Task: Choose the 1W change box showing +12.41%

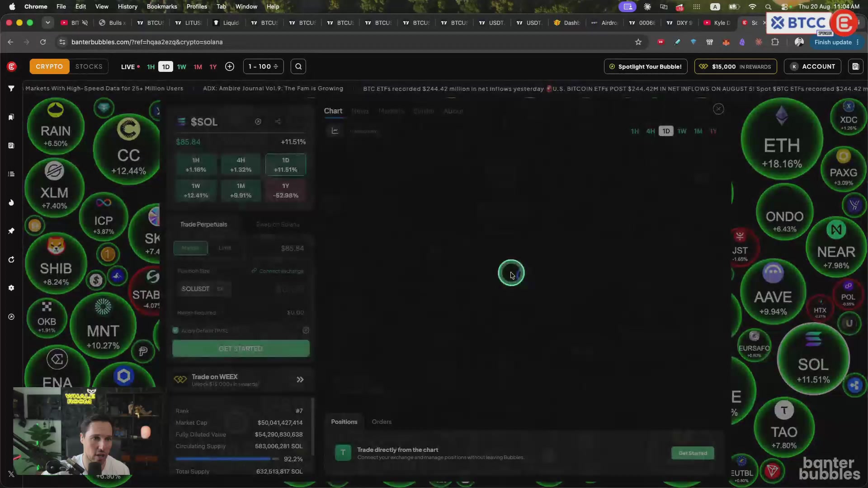Action: [196, 191]
